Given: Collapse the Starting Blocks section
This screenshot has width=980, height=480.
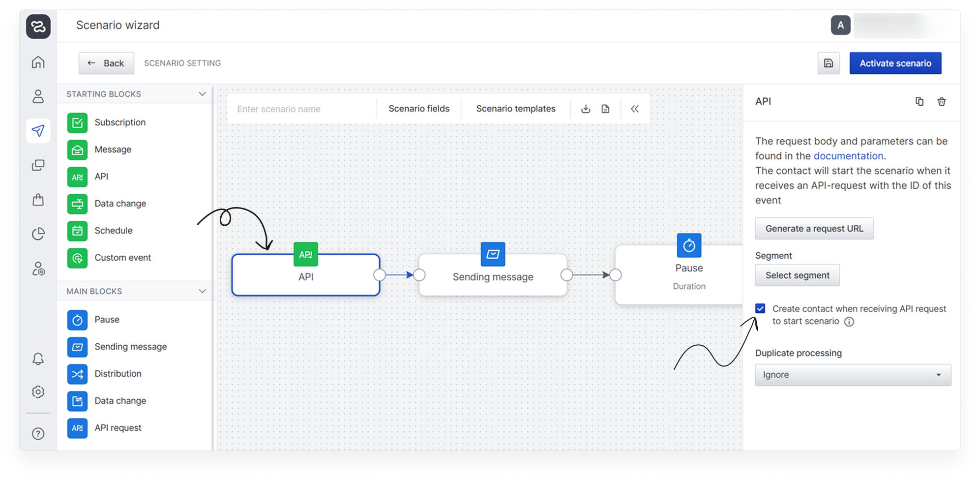Looking at the screenshot, I should point(202,94).
